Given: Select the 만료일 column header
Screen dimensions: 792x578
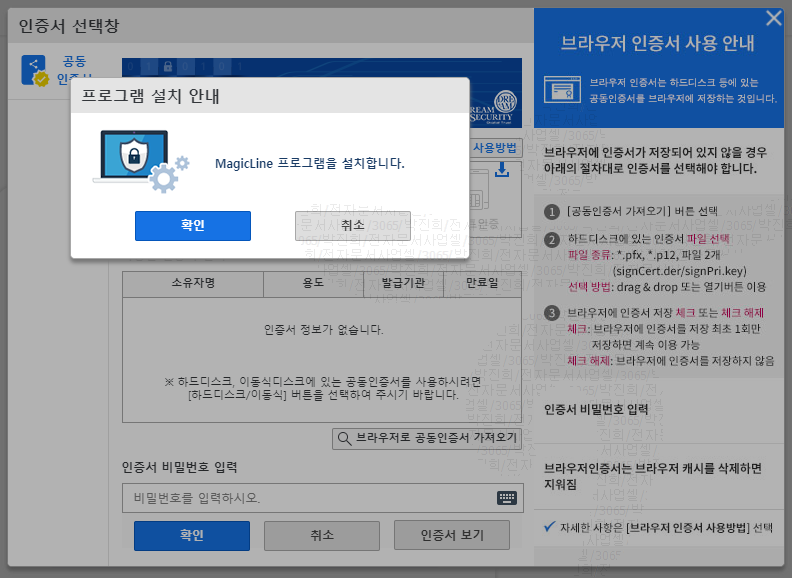Looking at the screenshot, I should tap(482, 283).
